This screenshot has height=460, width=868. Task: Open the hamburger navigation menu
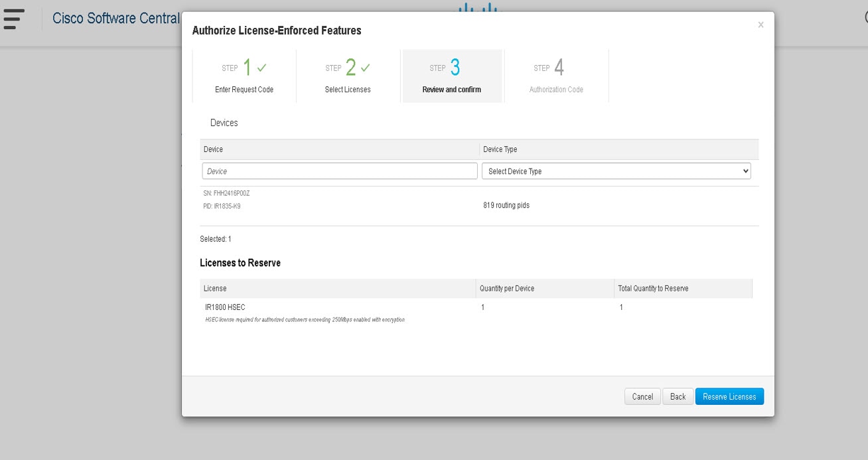coord(13,19)
